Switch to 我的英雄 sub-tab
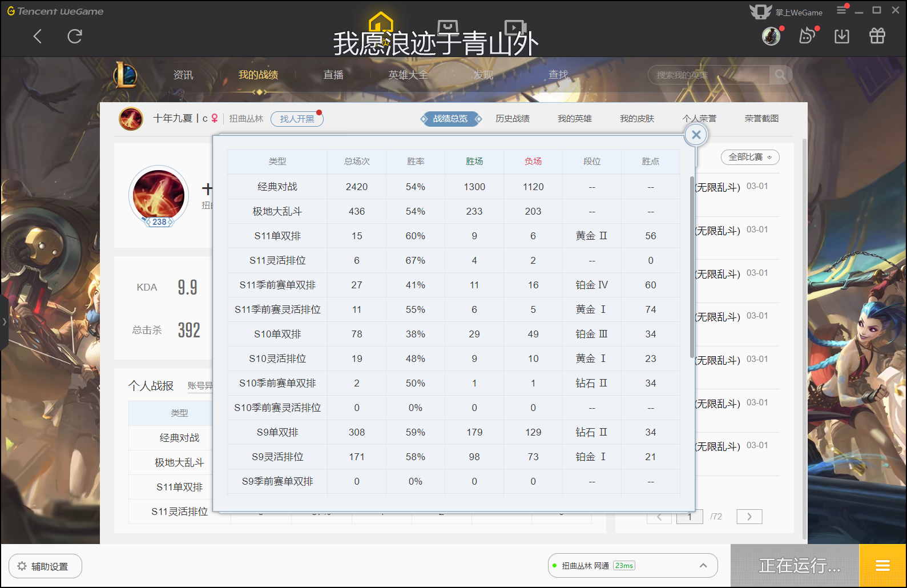This screenshot has height=588, width=907. (x=575, y=119)
